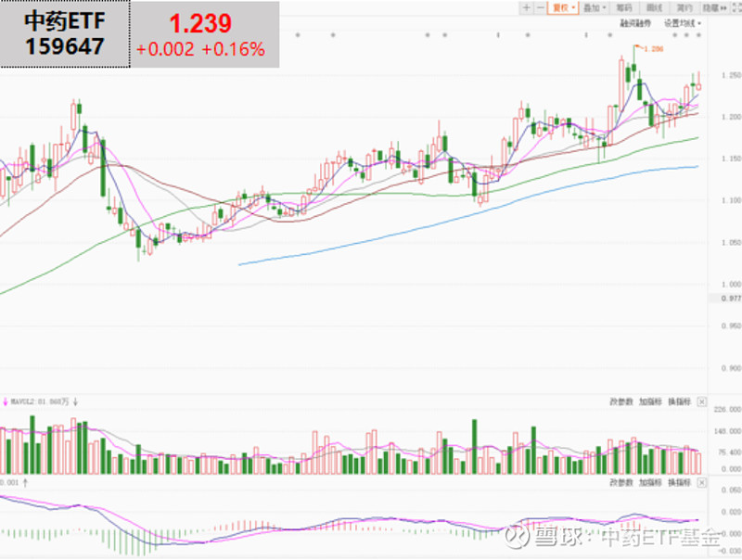Click the 1.000 price axis label
This screenshot has width=742, height=560.
[731, 285]
